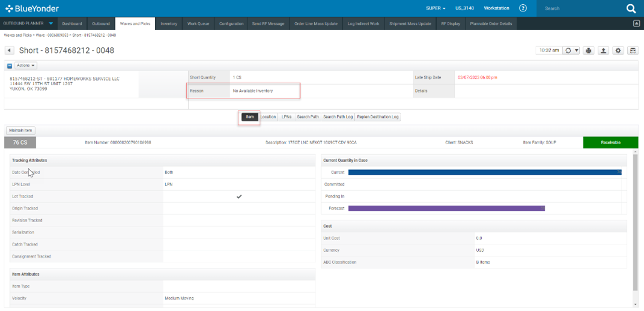Click the back arrow beside Short title
Screen dimensions: 644x311
[x=9, y=50]
